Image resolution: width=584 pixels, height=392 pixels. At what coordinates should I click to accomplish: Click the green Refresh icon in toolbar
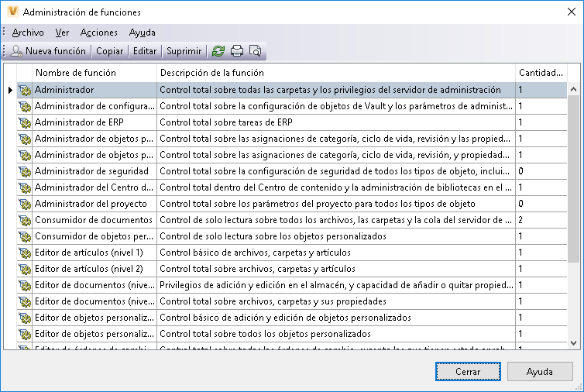tap(218, 51)
